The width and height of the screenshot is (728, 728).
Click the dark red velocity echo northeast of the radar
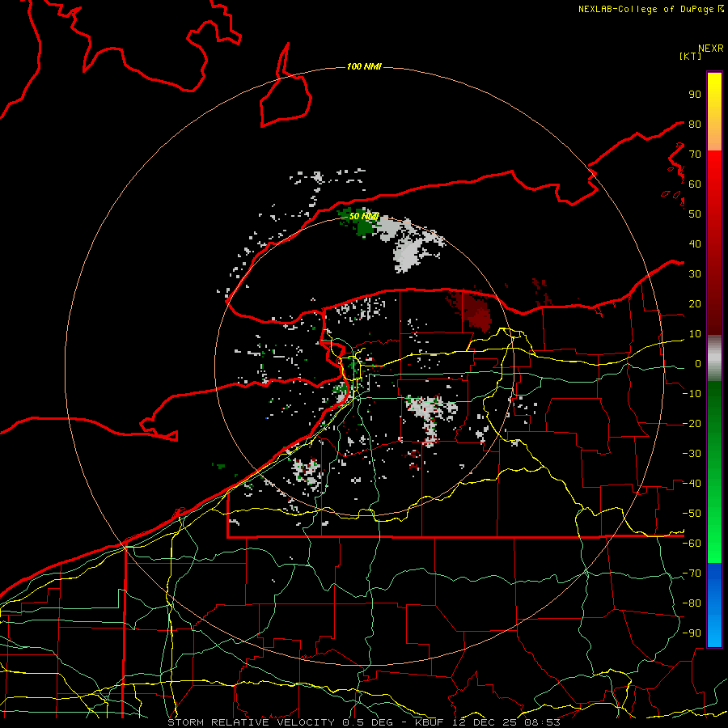(472, 310)
